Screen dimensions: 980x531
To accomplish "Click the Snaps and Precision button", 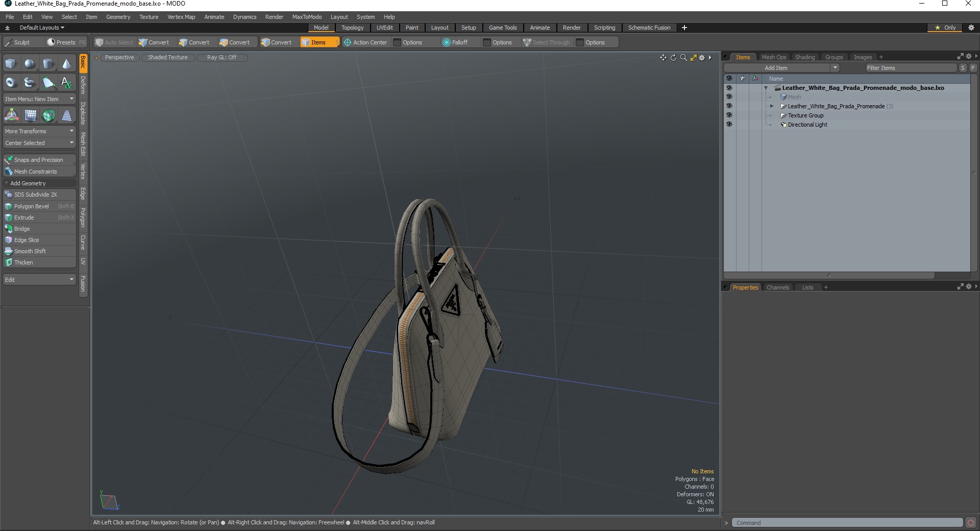I will point(39,160).
